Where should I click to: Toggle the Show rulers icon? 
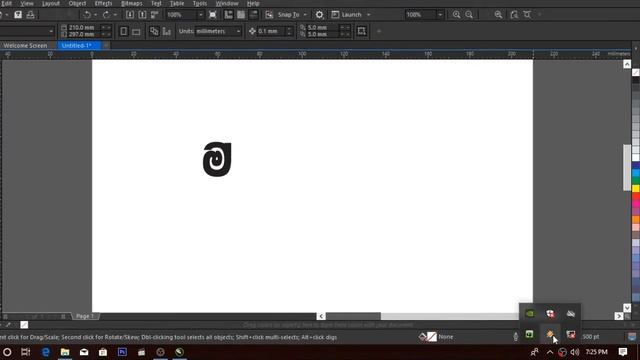click(x=229, y=15)
